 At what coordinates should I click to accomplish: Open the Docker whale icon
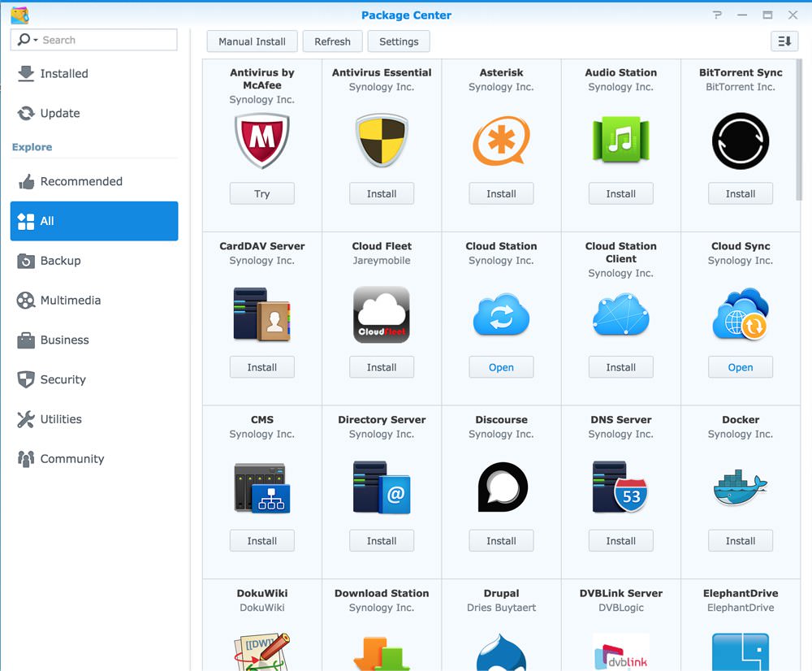point(741,487)
